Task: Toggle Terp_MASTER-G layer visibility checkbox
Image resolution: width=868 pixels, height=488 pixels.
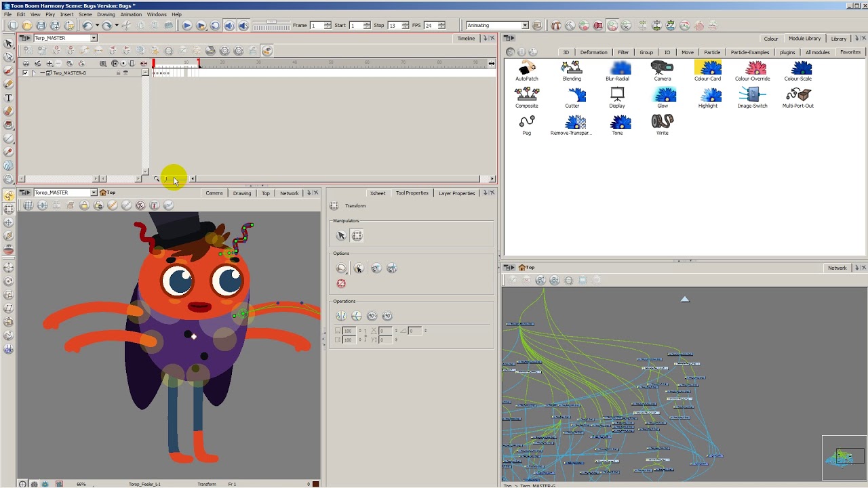Action: [x=25, y=73]
